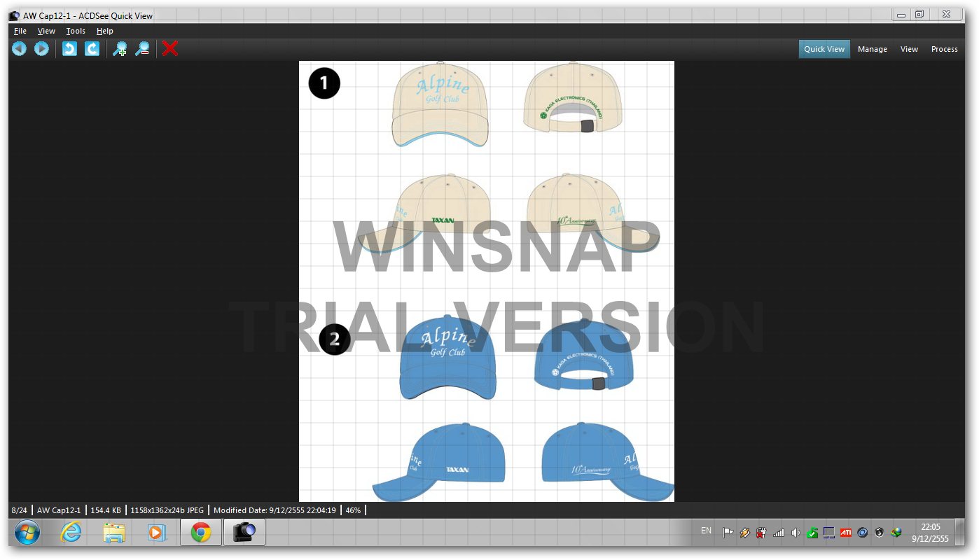979x560 pixels.
Task: Open the taskbar clock showing 22:05
Action: tap(931, 533)
